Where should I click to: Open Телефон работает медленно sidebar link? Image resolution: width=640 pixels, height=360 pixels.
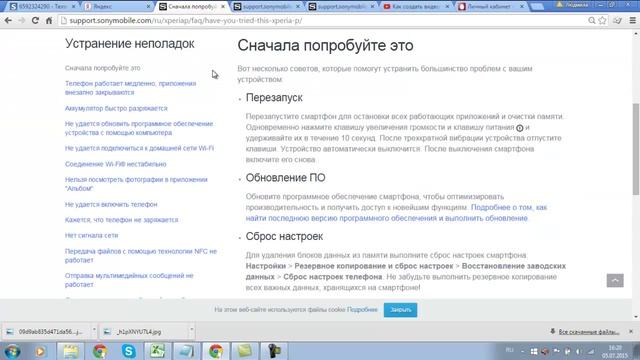(x=131, y=88)
